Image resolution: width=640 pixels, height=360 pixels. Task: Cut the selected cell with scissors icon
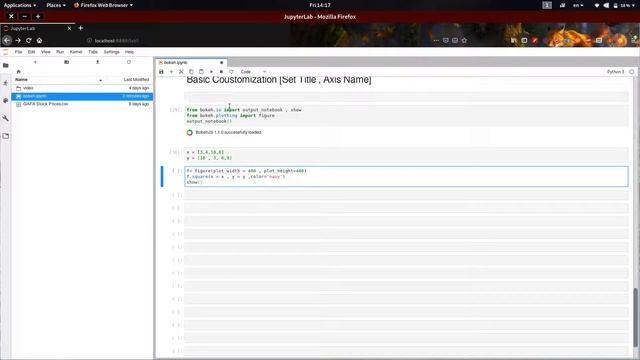coord(181,72)
